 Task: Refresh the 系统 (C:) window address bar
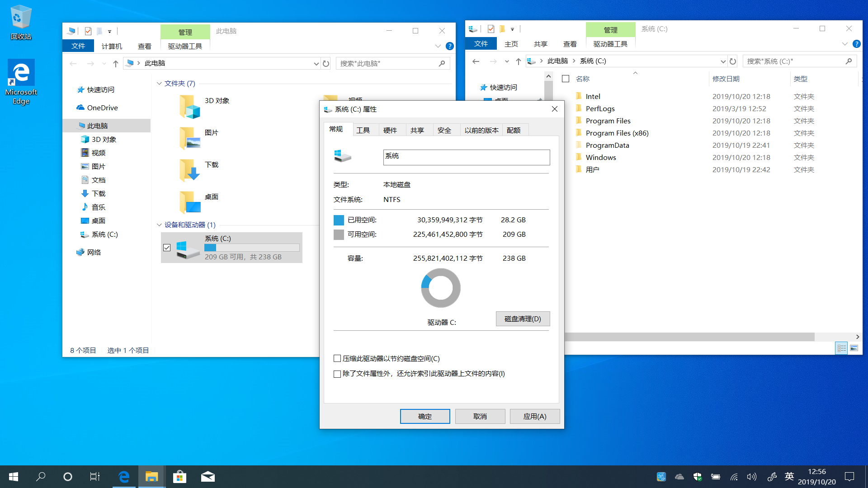[733, 61]
